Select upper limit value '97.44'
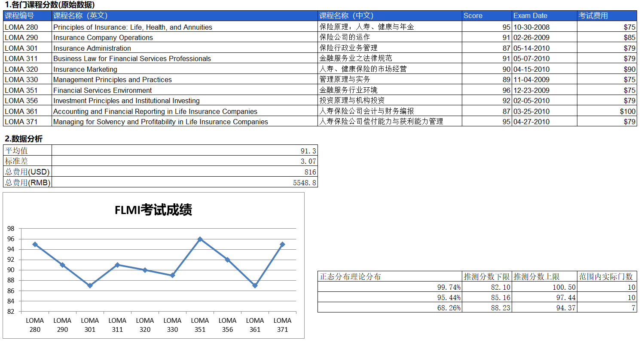Viewport: 644px width, 343px height. click(x=544, y=297)
